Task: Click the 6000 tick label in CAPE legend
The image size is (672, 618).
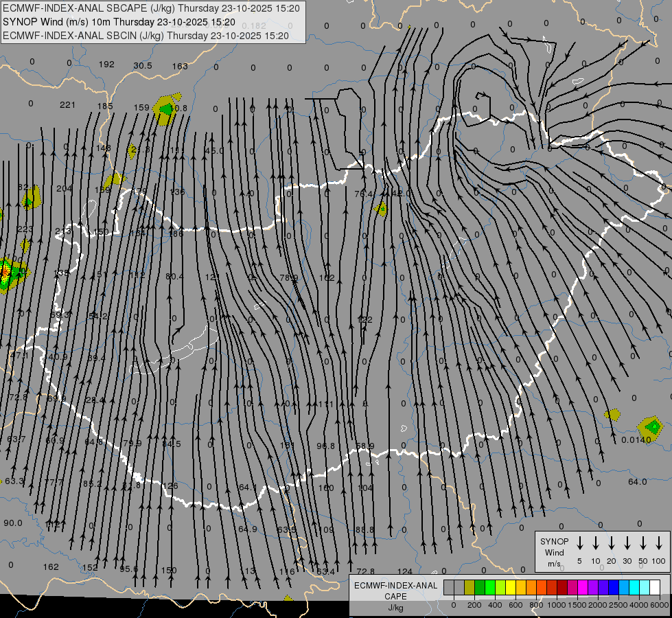Action: point(660,605)
